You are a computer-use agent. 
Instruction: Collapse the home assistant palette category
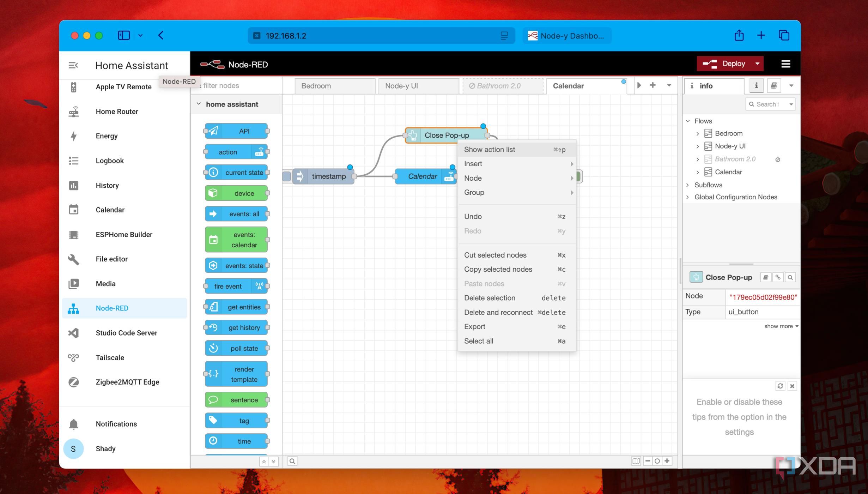click(x=199, y=104)
